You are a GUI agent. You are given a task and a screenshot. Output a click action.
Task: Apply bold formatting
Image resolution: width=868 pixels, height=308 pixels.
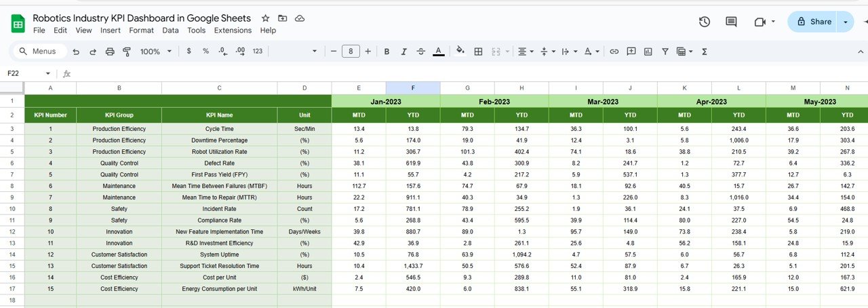[x=387, y=52]
